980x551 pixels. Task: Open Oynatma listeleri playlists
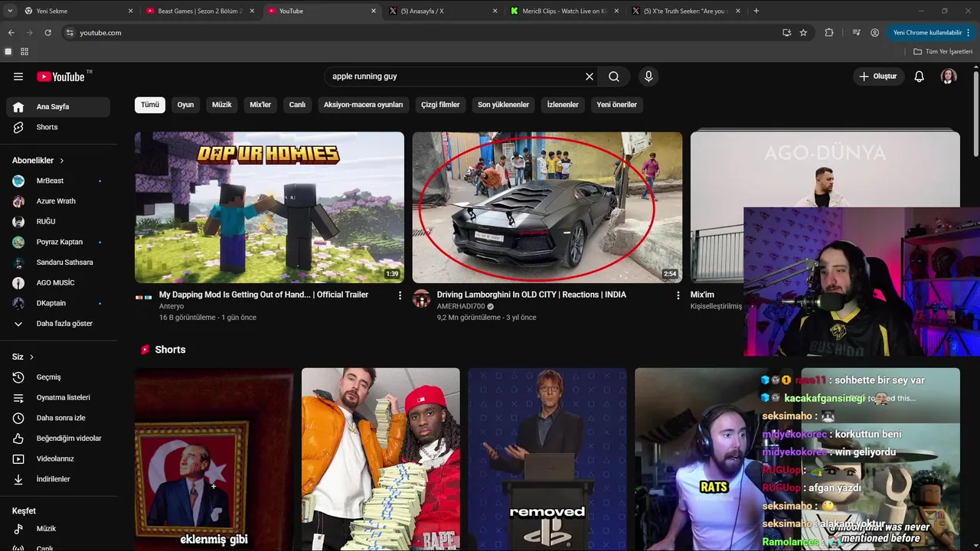point(58,398)
